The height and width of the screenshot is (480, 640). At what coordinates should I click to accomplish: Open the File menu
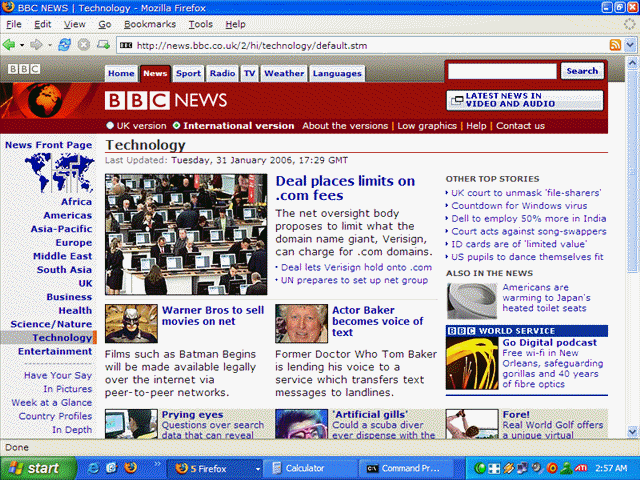(13, 24)
